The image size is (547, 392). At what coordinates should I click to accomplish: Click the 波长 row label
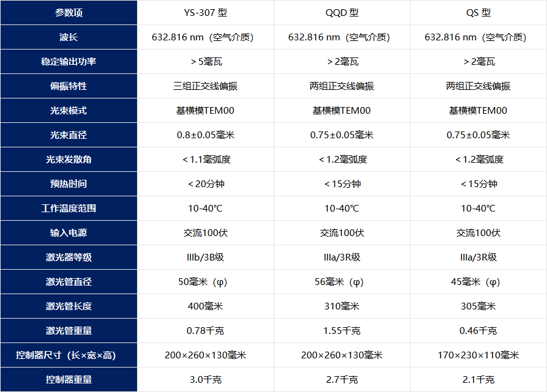(x=69, y=37)
